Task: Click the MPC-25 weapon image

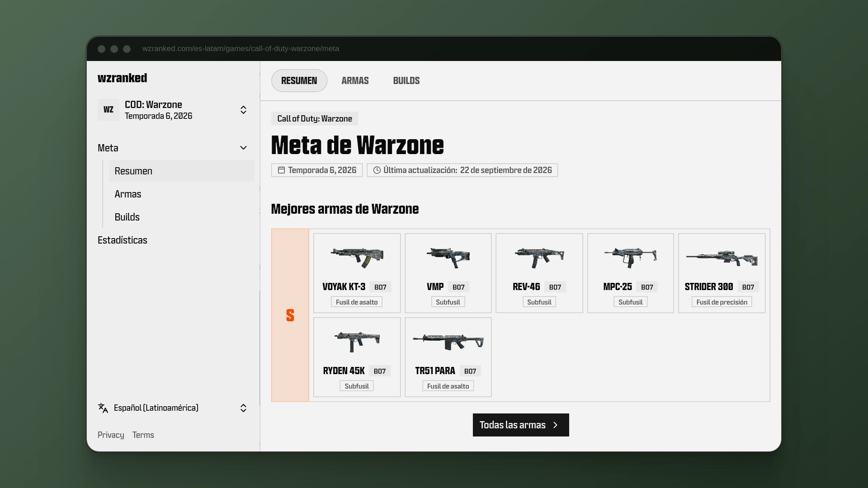Action: (x=630, y=258)
